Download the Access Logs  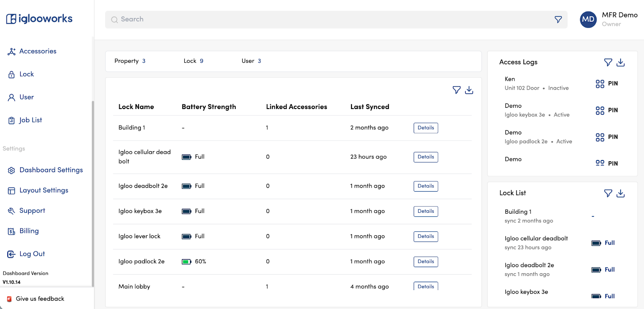click(621, 62)
